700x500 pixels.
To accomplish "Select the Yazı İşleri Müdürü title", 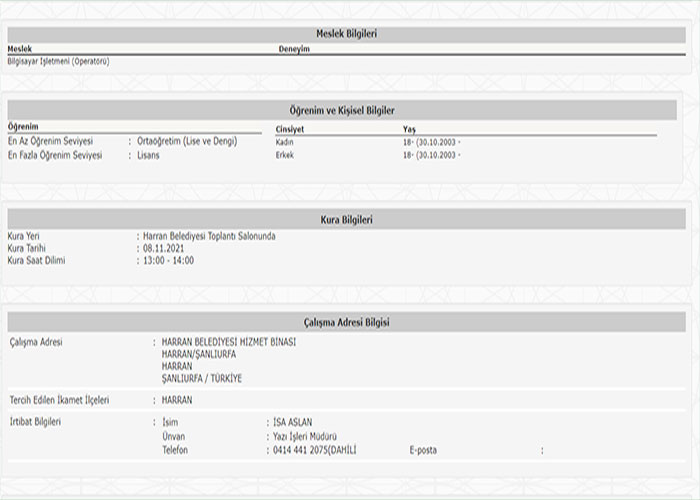I will click(x=305, y=437).
